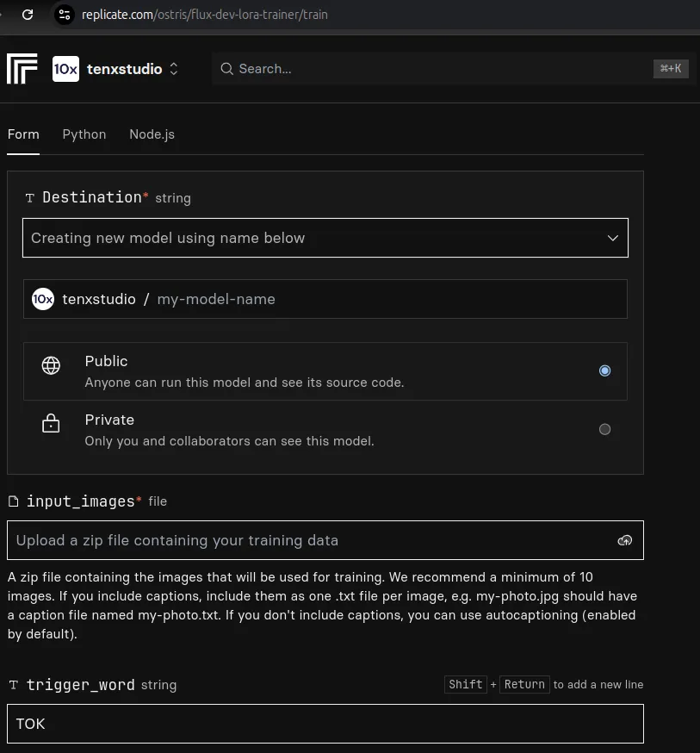Click the search magnifier icon
The width and height of the screenshot is (700, 753).
[x=226, y=69]
